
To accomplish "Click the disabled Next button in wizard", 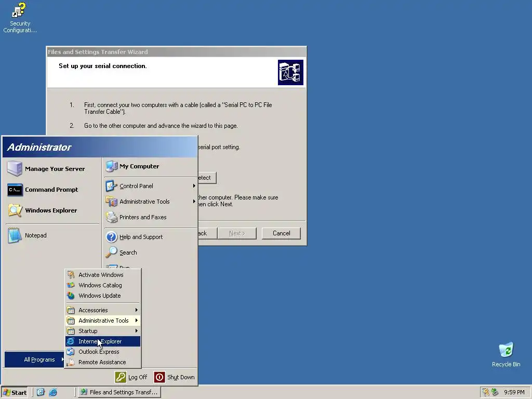I will click(x=237, y=233).
